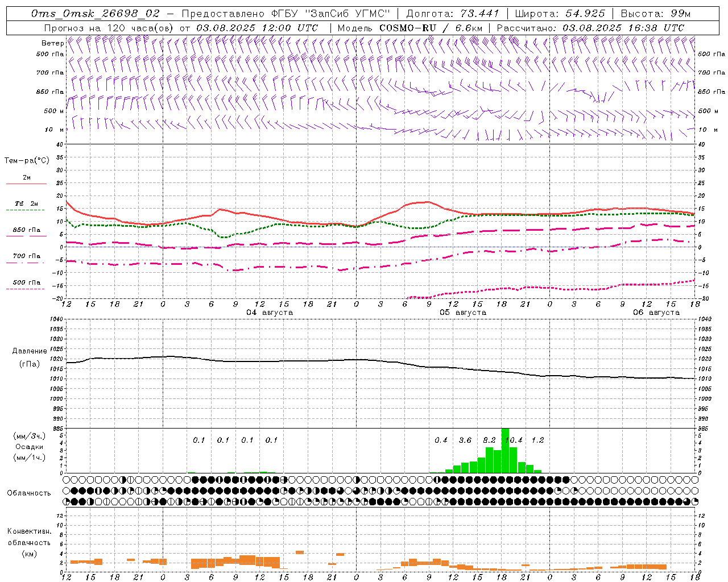Click the 8.2 precipitation total value

[x=489, y=440]
